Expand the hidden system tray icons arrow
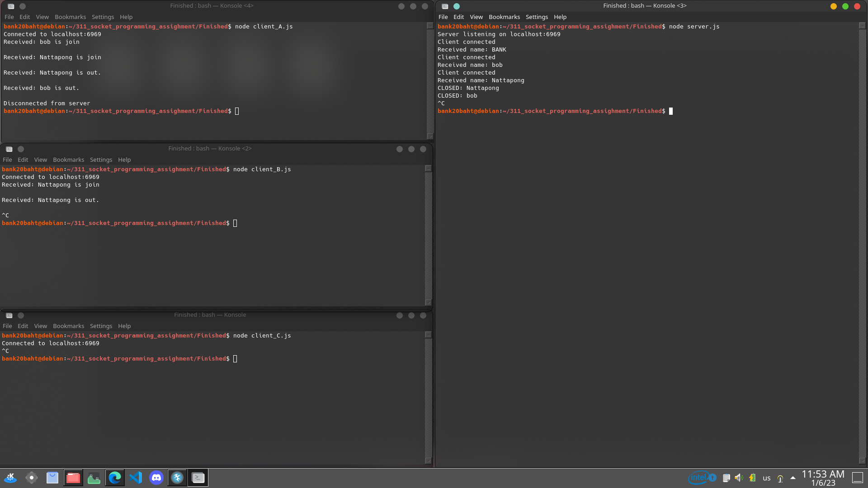868x488 pixels. [x=793, y=478]
